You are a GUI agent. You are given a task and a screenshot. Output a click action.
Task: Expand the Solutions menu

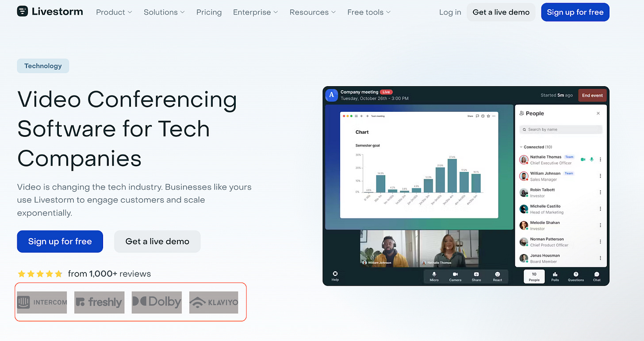click(164, 12)
